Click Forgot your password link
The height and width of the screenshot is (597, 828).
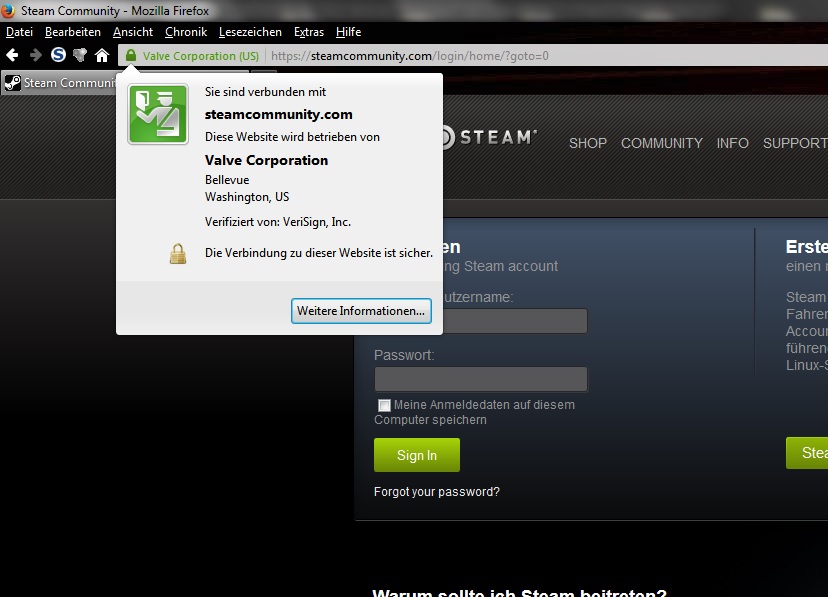click(437, 492)
